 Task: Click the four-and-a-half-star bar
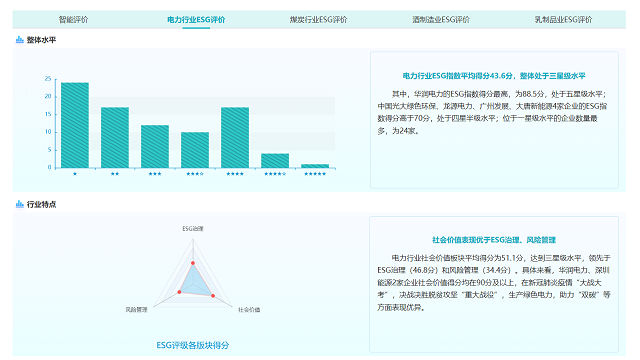tap(275, 161)
